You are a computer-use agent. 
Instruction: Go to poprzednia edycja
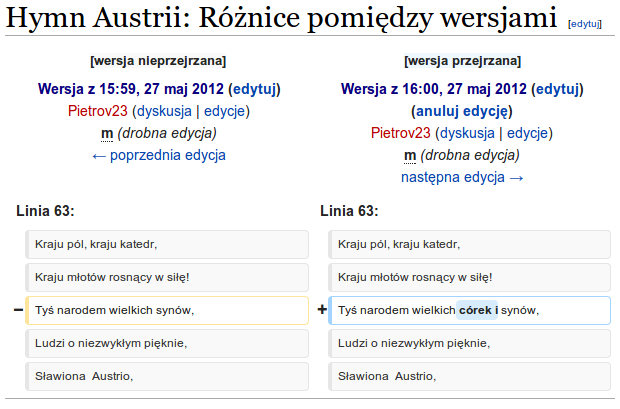coord(158,155)
